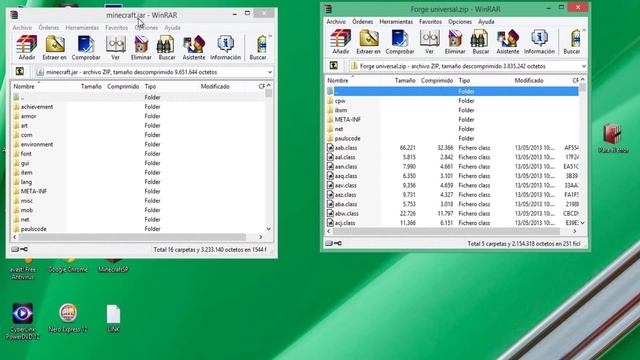
Task: Select MinecraftSP desktop shortcut
Action: click(113, 266)
